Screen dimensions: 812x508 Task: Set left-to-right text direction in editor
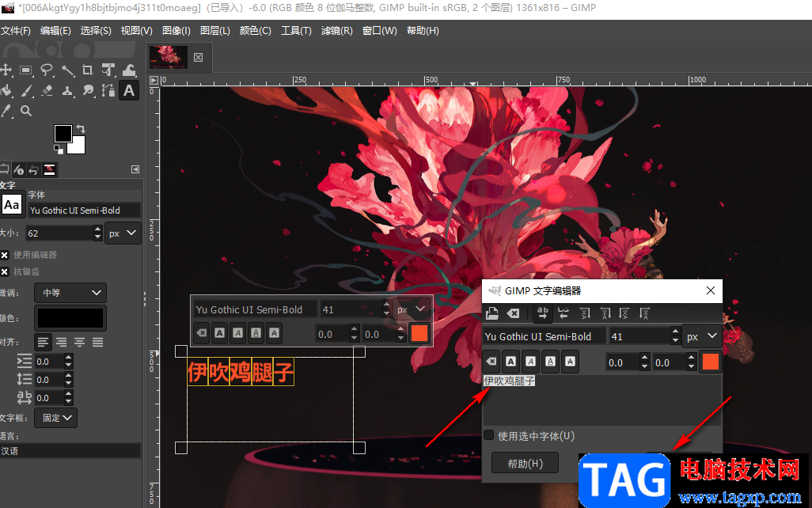[543, 313]
